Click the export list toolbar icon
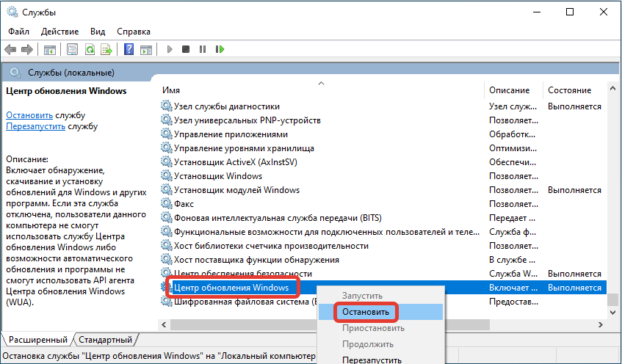This screenshot has height=364, width=622. click(x=106, y=50)
